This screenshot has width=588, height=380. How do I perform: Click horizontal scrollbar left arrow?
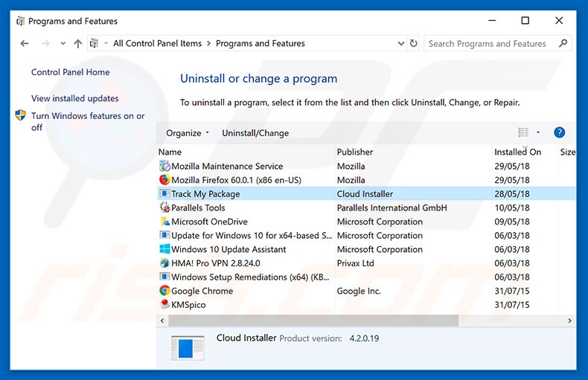[x=162, y=321]
